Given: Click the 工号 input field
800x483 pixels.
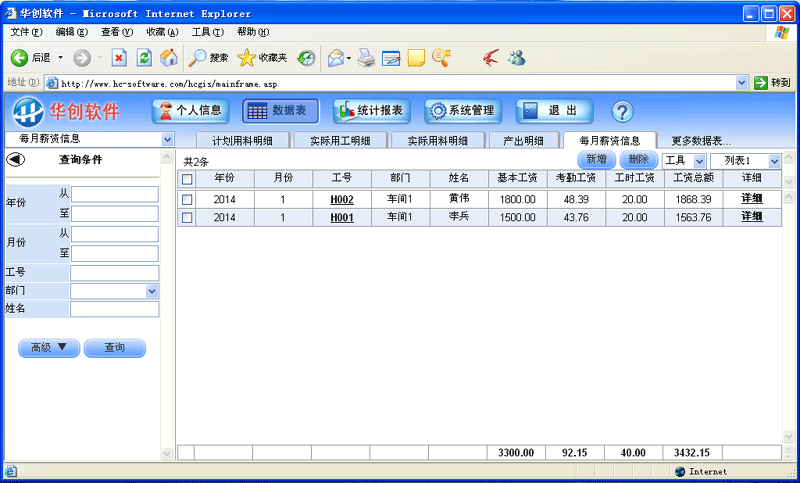Looking at the screenshot, I should [114, 272].
